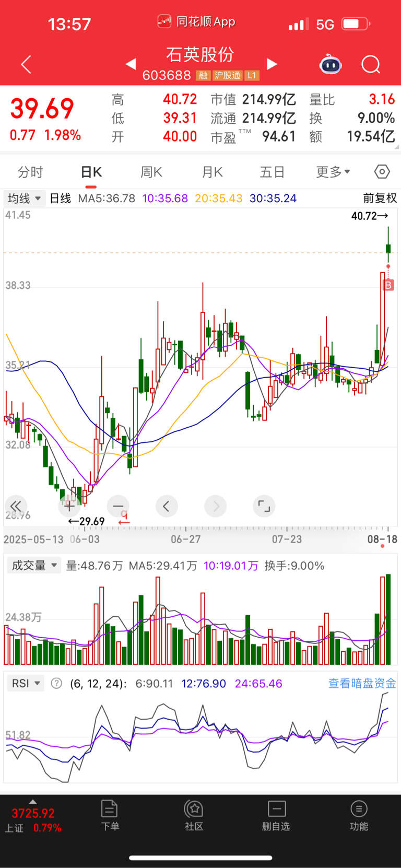Open the 成交量 indicator dropdown
401x868 pixels.
[x=34, y=566]
